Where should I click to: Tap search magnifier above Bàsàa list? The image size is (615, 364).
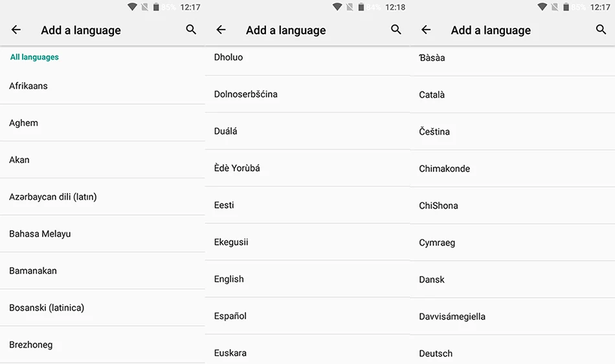click(x=601, y=30)
